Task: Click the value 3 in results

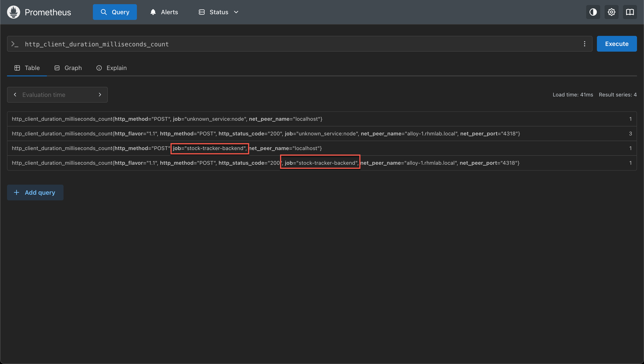Action: pyautogui.click(x=630, y=133)
